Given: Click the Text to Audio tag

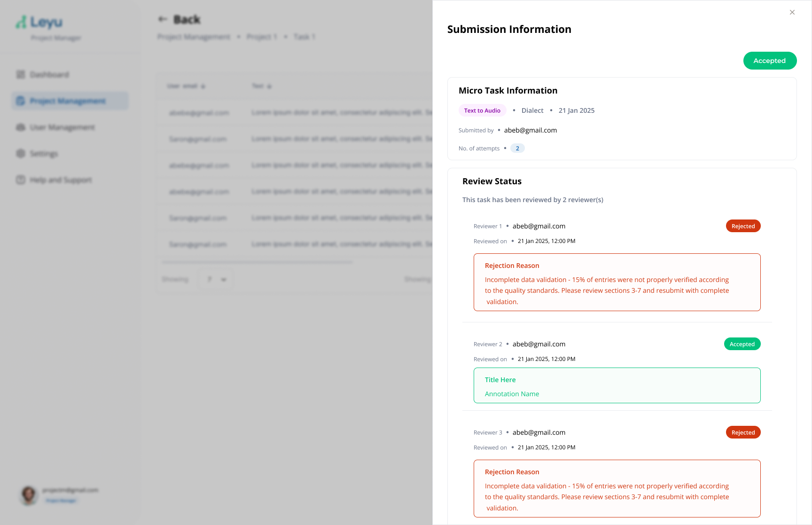Looking at the screenshot, I should click(x=482, y=110).
